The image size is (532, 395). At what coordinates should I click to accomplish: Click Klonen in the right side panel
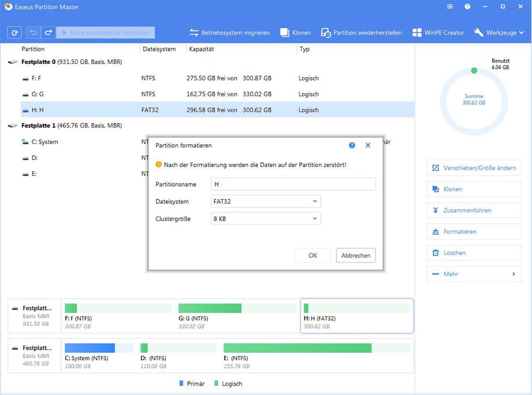tap(474, 189)
